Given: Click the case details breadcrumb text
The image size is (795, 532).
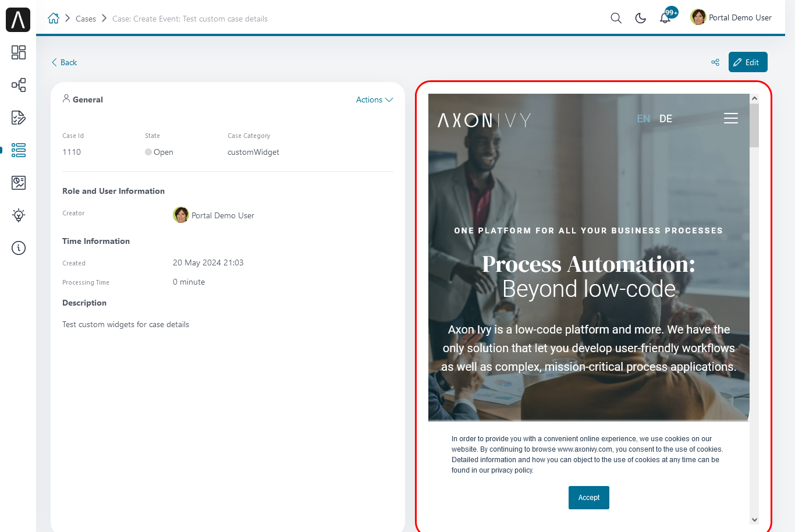Looking at the screenshot, I should pos(190,19).
